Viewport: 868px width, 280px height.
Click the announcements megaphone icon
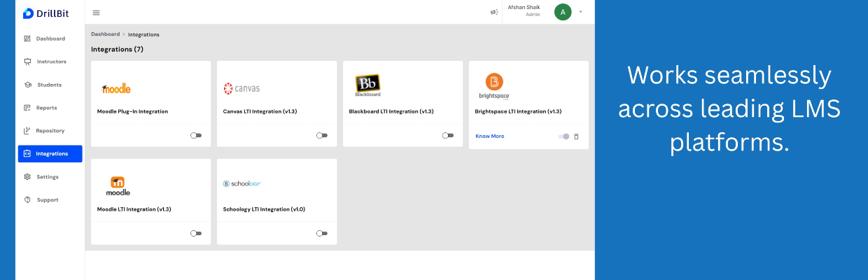493,12
